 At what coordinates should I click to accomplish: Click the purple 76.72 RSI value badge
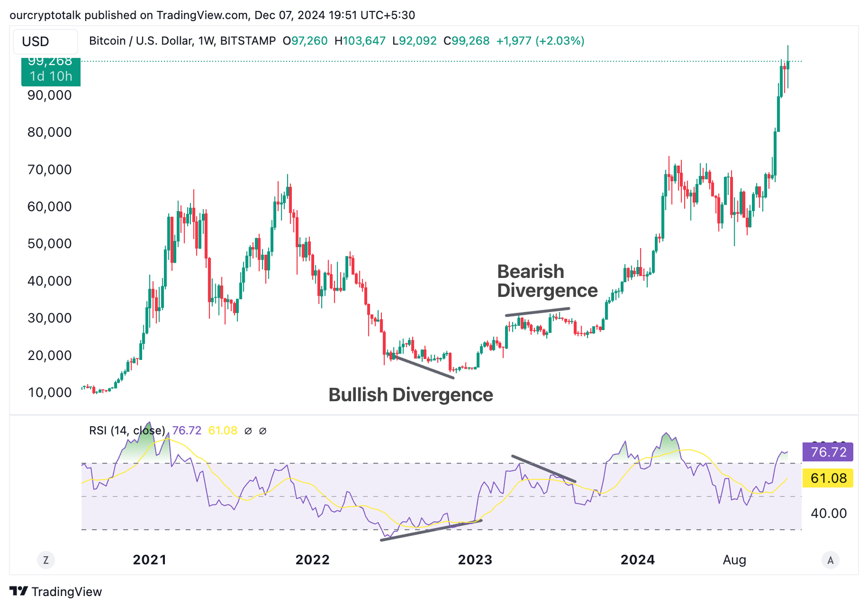tap(827, 452)
